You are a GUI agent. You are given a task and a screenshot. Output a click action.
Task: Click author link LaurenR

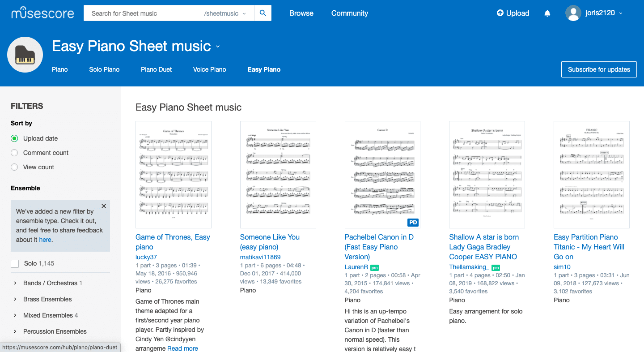click(x=356, y=267)
